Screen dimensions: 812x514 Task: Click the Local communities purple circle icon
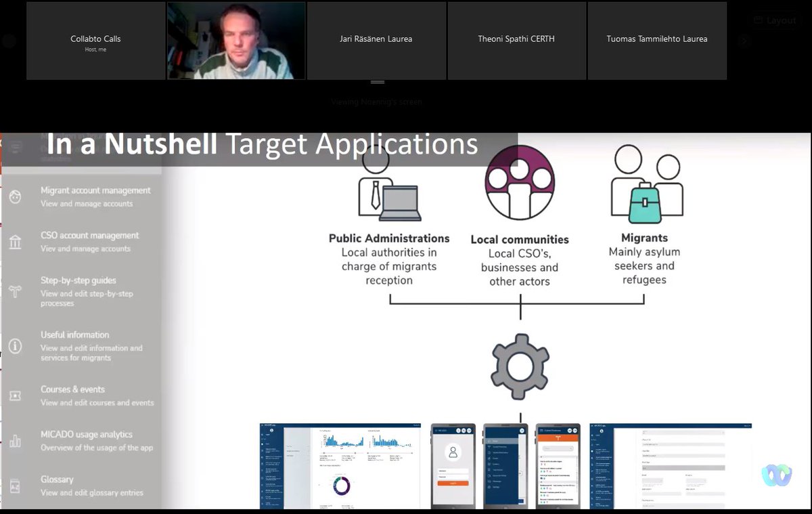coord(520,182)
